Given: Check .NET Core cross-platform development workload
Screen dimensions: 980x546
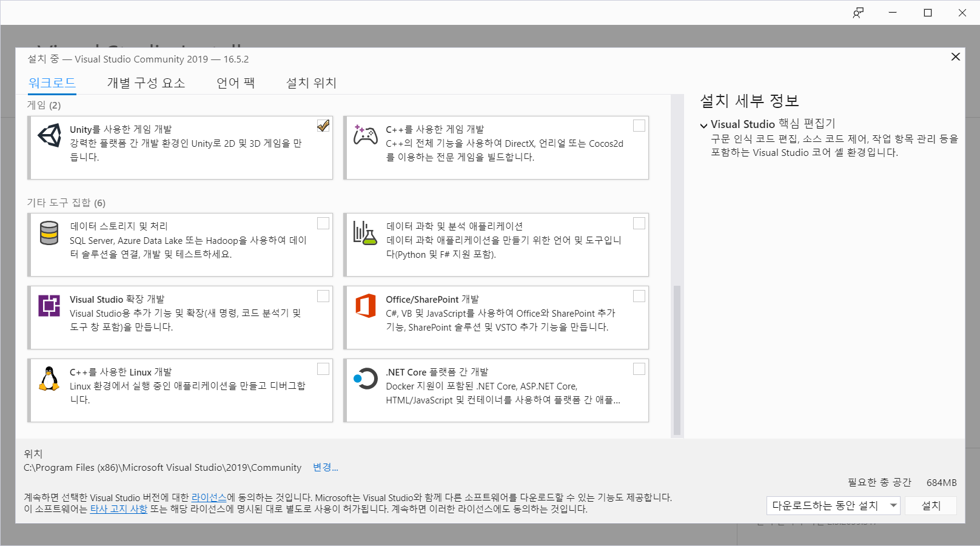Looking at the screenshot, I should (x=639, y=369).
